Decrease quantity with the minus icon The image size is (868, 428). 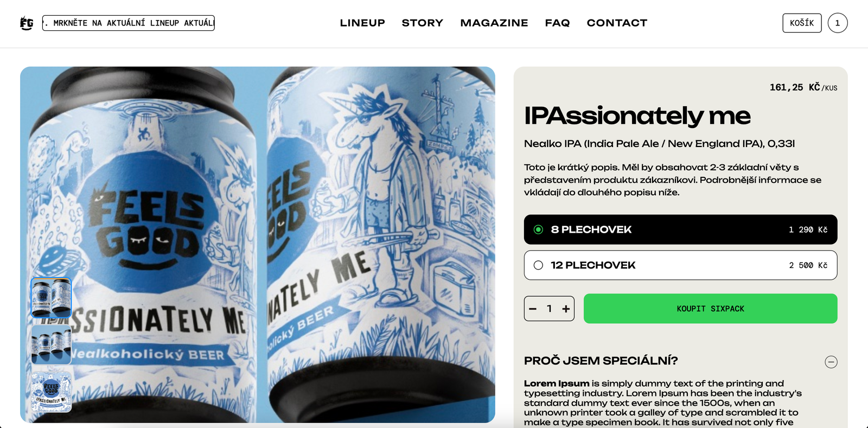(x=533, y=309)
